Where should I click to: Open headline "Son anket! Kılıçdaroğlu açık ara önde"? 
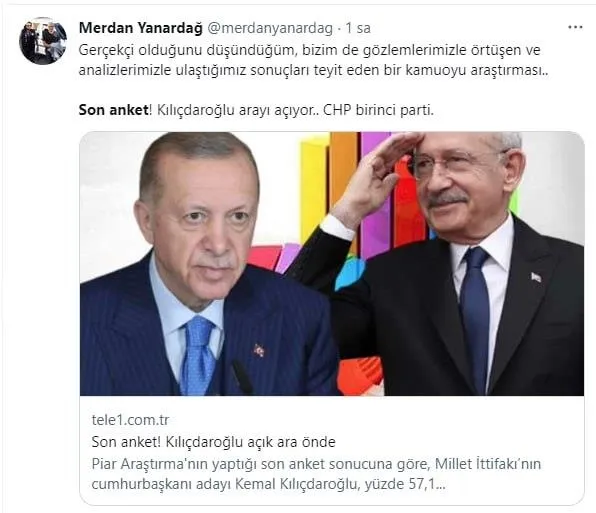[x=214, y=442]
